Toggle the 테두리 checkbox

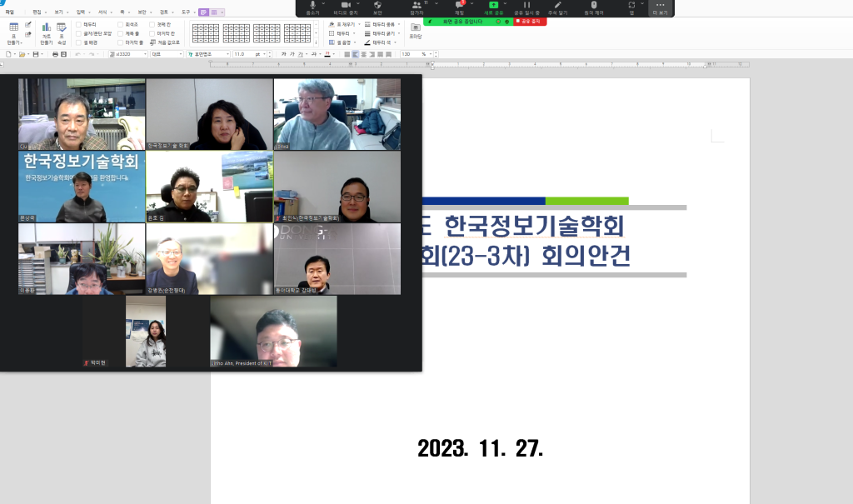click(x=79, y=24)
